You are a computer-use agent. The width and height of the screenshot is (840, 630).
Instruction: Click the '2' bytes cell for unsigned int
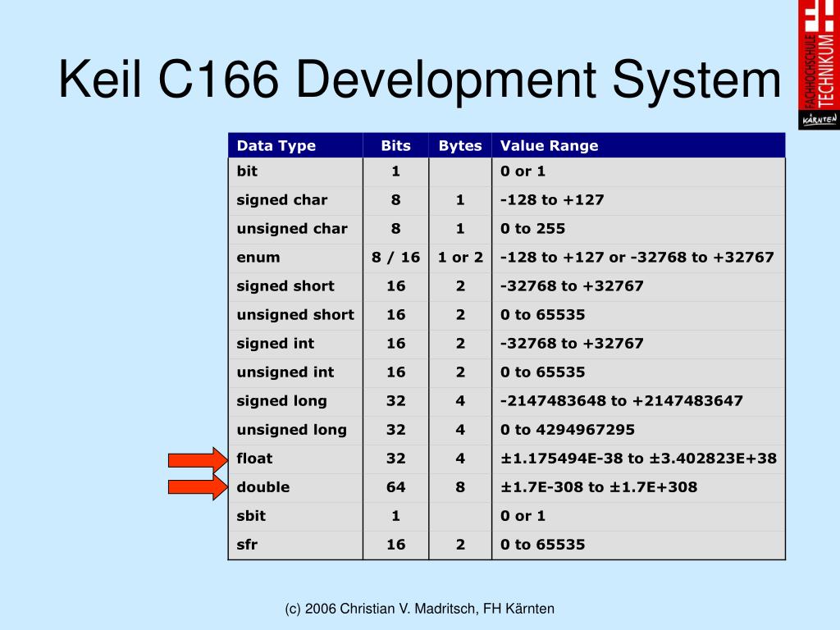tap(460, 372)
